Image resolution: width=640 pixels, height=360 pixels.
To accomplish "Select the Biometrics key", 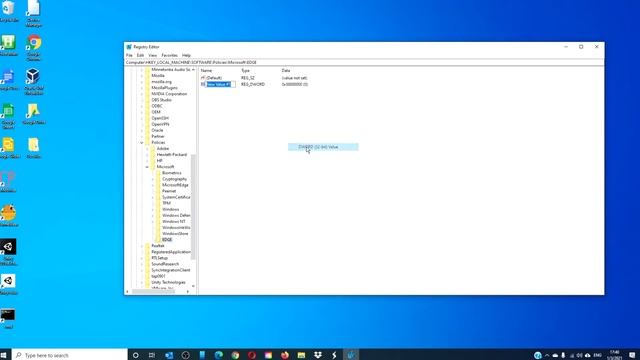I will (171, 173).
